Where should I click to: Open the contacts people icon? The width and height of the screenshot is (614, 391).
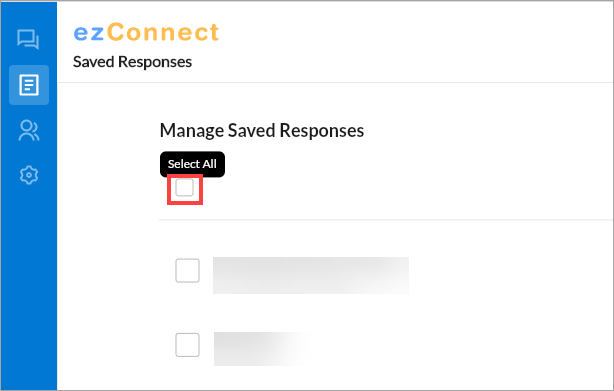[x=29, y=130]
